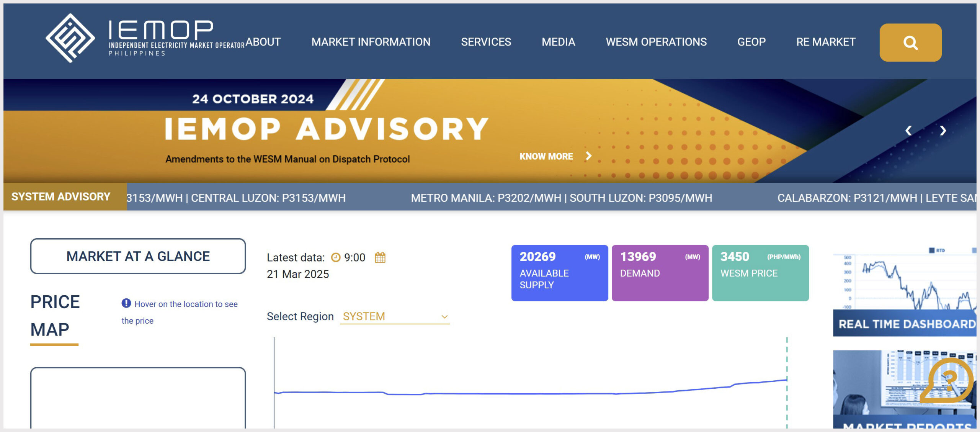Select the DEMAND 13969 tile
The image size is (980, 432).
[660, 273]
